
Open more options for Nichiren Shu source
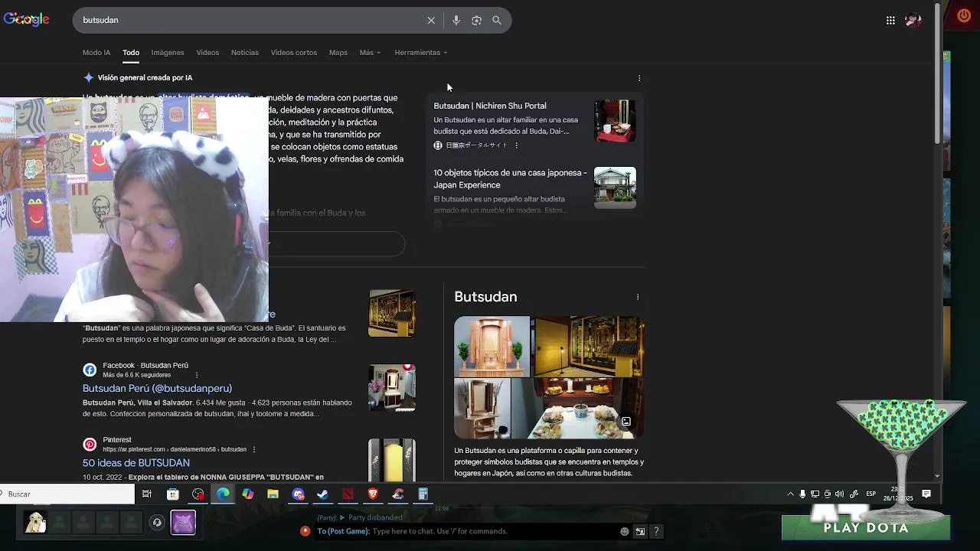[x=516, y=145]
